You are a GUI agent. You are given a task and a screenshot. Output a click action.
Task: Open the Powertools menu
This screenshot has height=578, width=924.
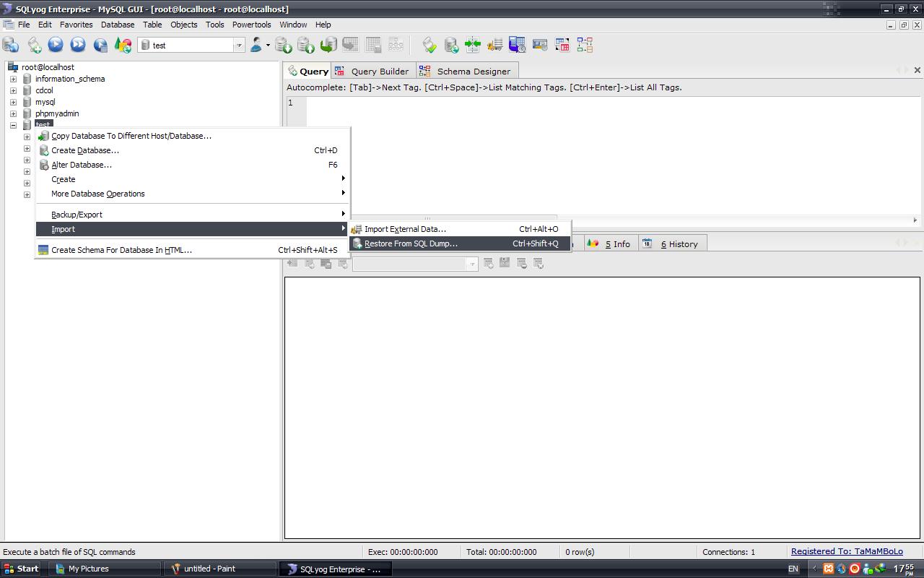[251, 25]
